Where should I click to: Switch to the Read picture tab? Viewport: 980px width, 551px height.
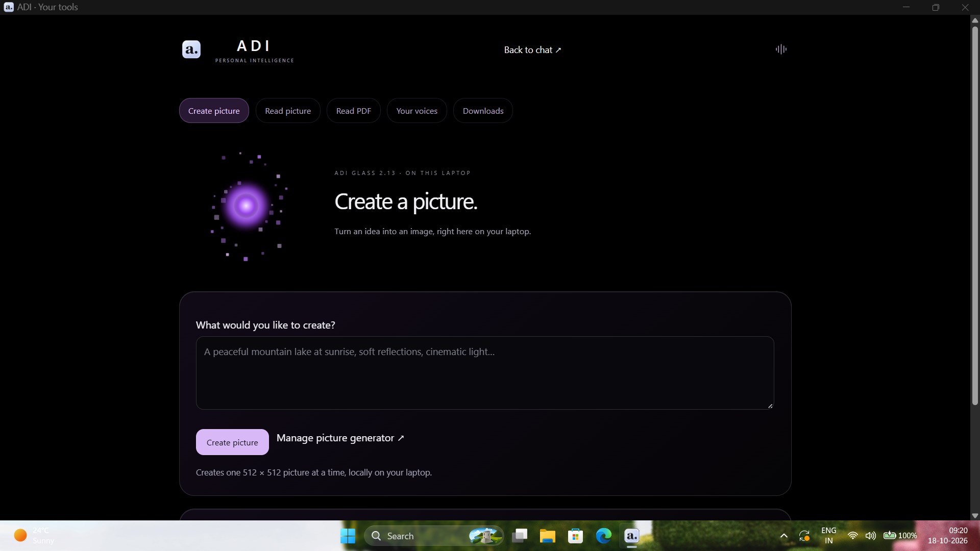coord(288,111)
